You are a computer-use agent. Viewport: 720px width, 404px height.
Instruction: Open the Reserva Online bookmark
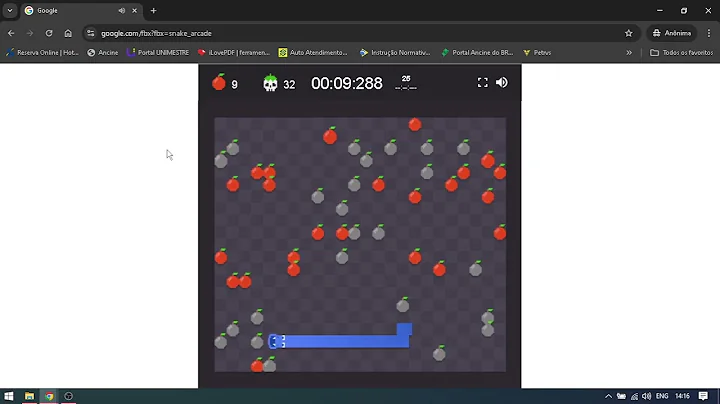coord(42,52)
